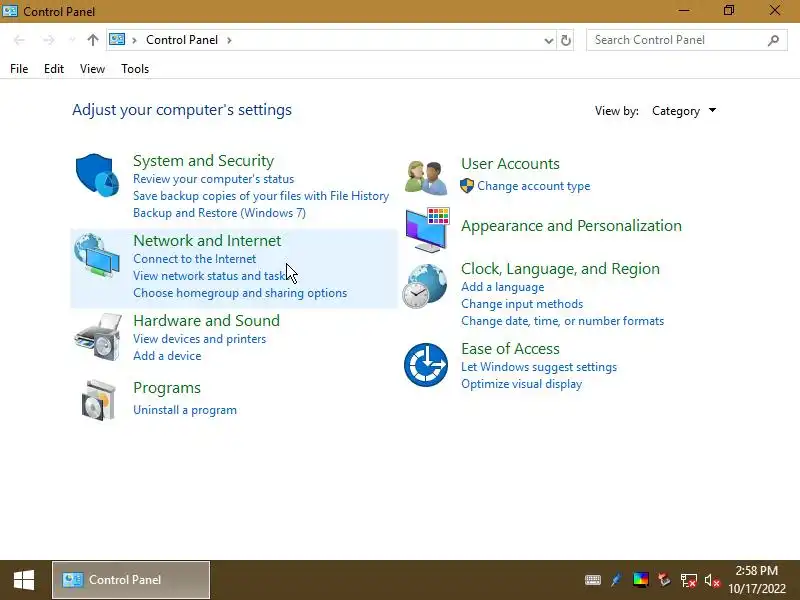Open Let Windows suggest settings
Viewport: 800px width, 600px height.
[539, 367]
